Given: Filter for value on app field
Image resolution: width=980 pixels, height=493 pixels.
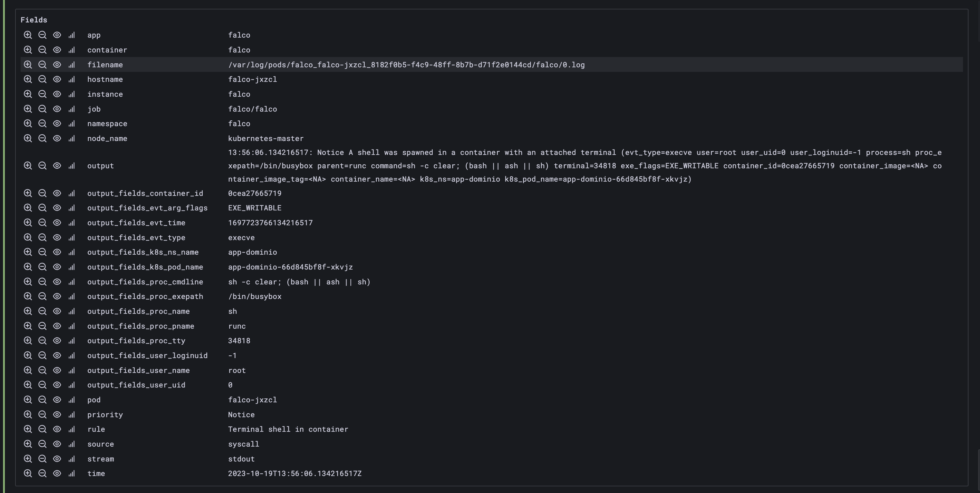Looking at the screenshot, I should click(27, 35).
